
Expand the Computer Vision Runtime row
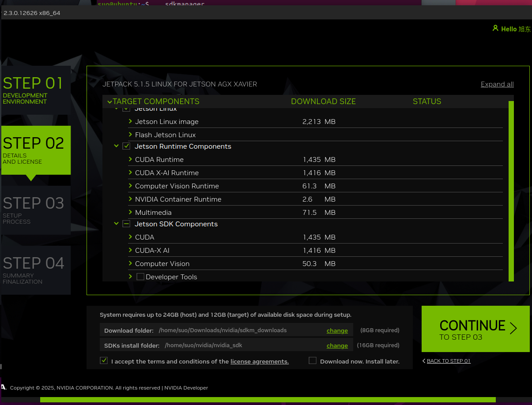click(x=131, y=185)
